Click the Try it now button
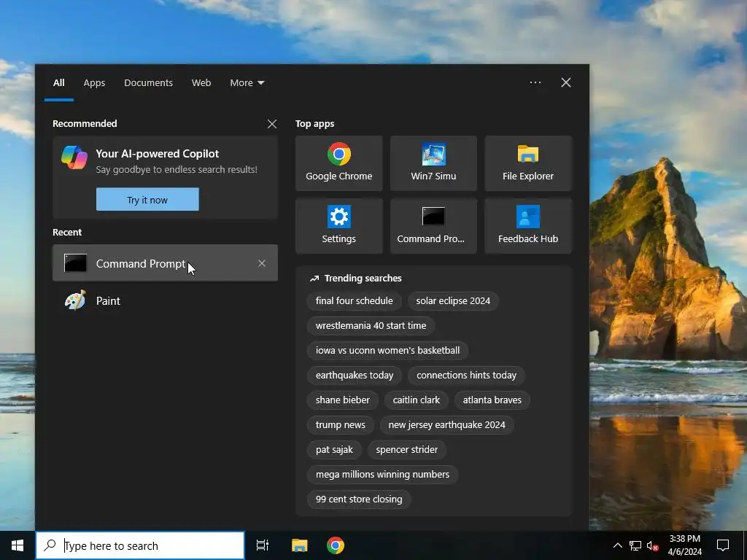 [147, 200]
